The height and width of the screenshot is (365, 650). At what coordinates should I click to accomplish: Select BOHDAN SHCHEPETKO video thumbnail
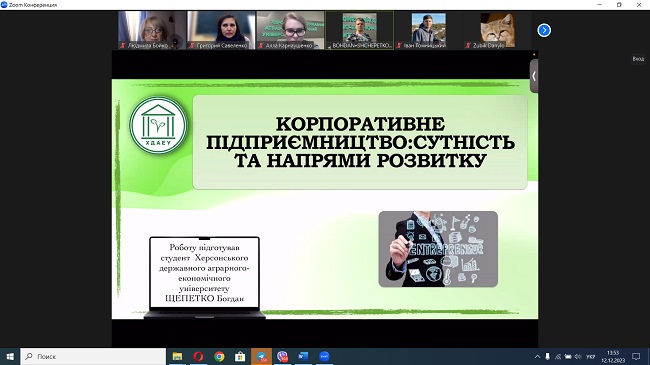click(x=359, y=30)
